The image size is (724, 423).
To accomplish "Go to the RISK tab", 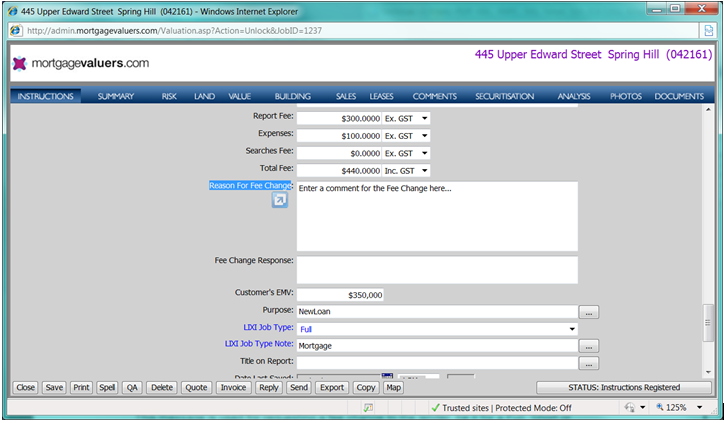I will click(169, 96).
